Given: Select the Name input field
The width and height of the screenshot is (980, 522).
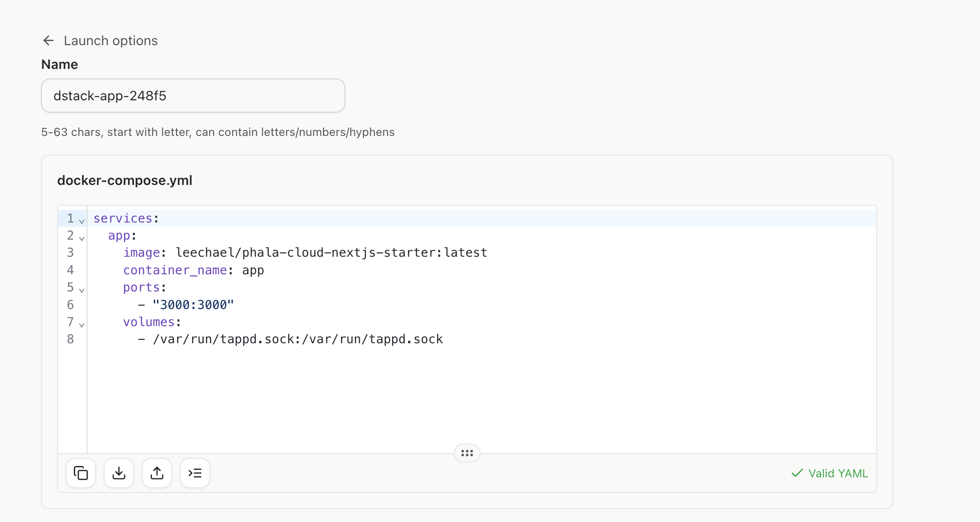Looking at the screenshot, I should click(193, 95).
